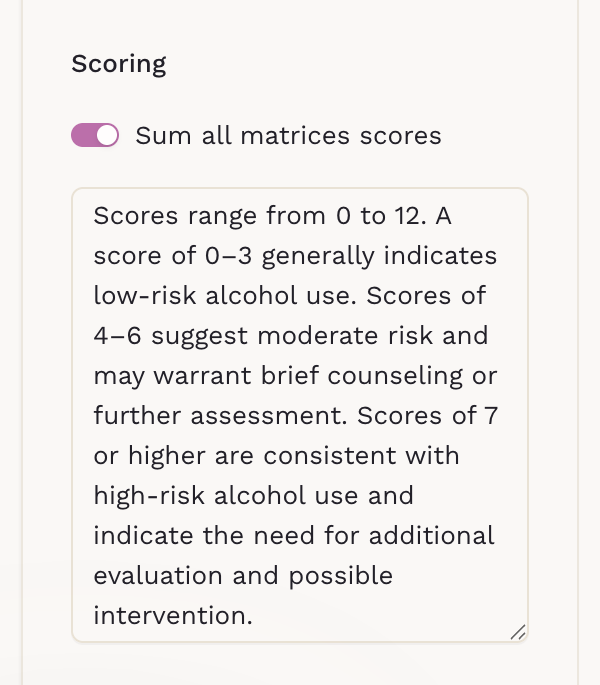Click the word 'warrant' in the textarea
Image resolution: width=600 pixels, height=685 pixels.
pyautogui.click(x=202, y=376)
